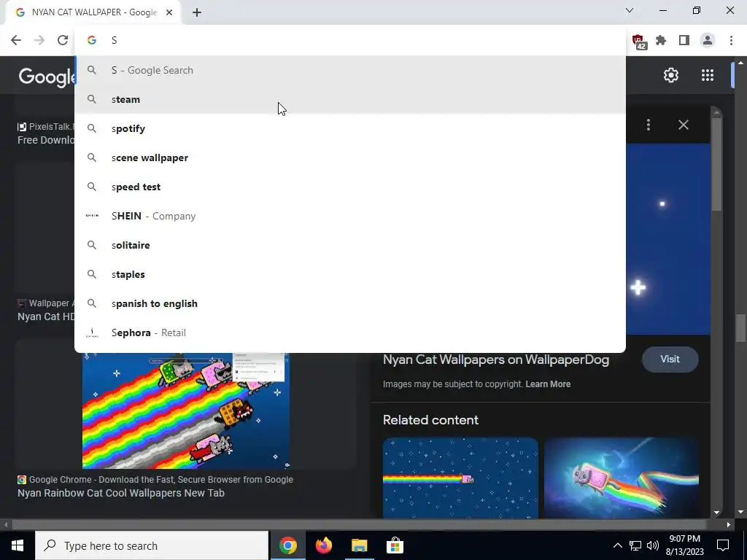Click the uBlock extension icon showing 42
This screenshot has width=747, height=560.
click(638, 41)
